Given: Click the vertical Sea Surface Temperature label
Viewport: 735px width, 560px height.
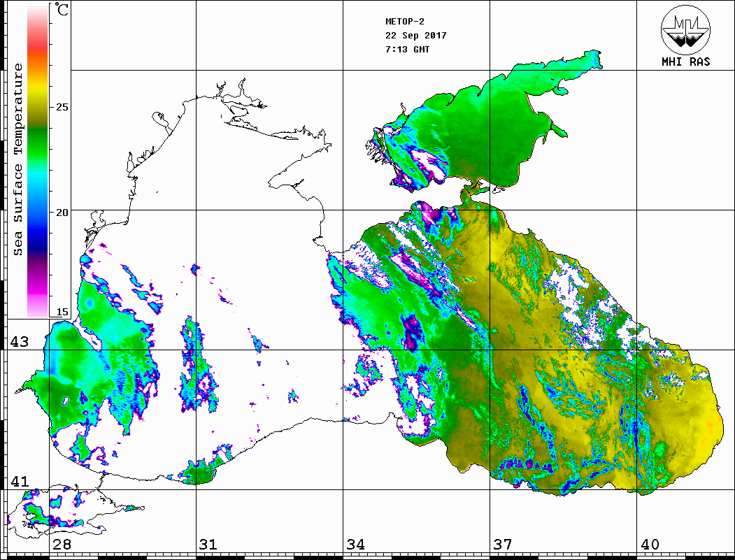Looking at the screenshot, I should click(18, 159).
